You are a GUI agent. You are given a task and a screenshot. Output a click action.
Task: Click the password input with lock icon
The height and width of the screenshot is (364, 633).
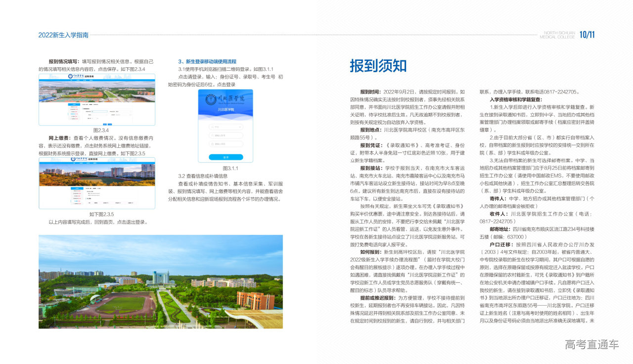click(x=226, y=144)
